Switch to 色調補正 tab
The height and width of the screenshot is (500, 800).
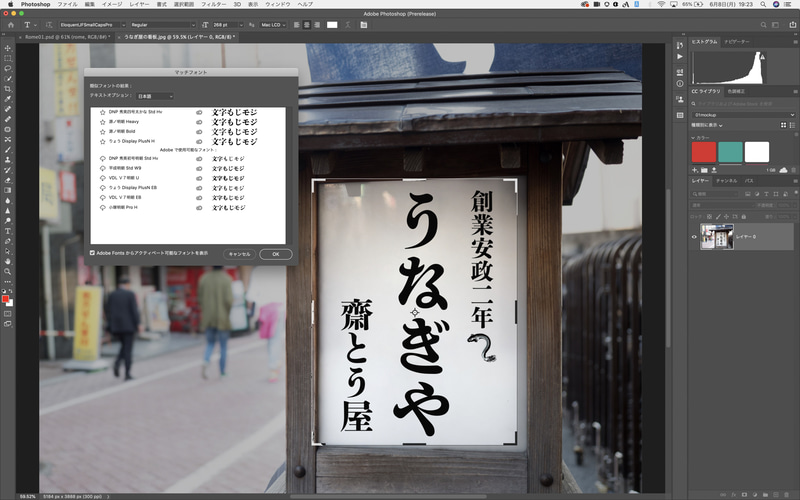(x=736, y=91)
